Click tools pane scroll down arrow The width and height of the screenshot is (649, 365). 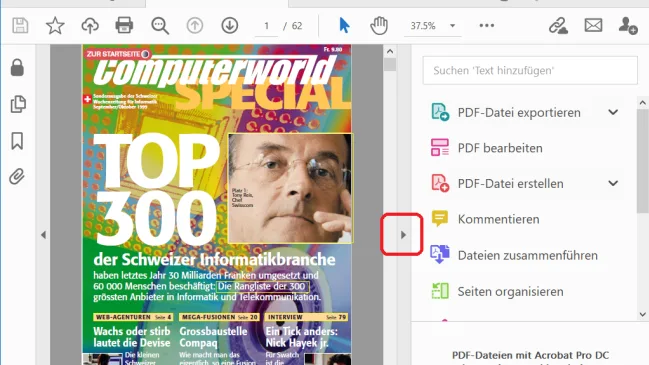pyautogui.click(x=642, y=315)
